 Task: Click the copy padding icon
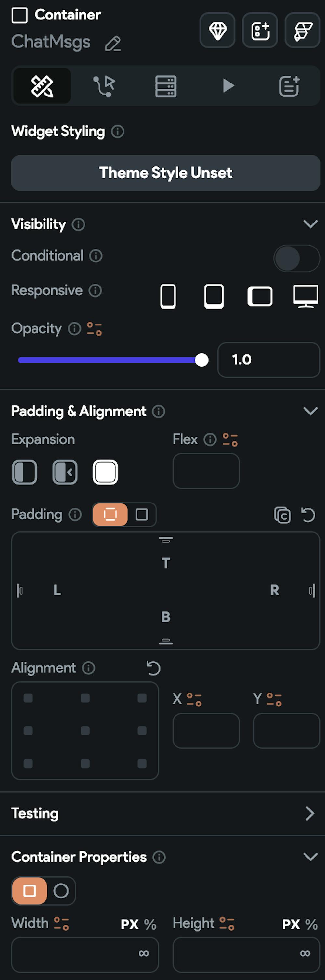[x=282, y=515]
